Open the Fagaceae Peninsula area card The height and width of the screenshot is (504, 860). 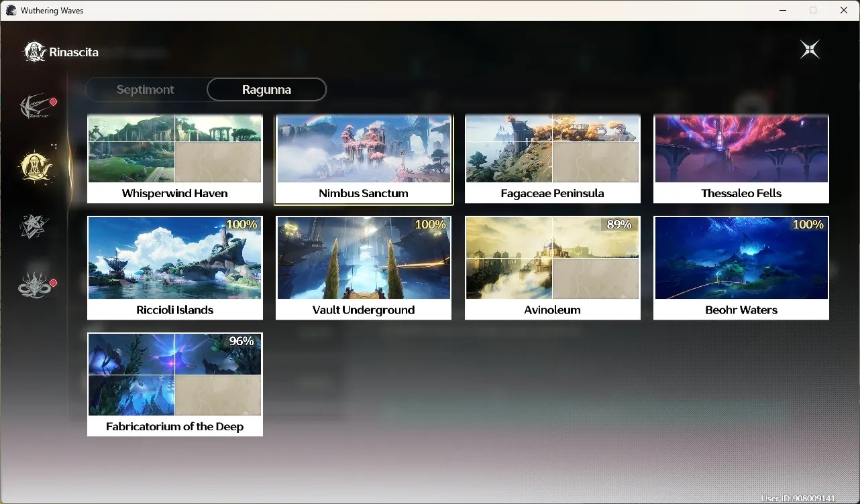pyautogui.click(x=553, y=159)
